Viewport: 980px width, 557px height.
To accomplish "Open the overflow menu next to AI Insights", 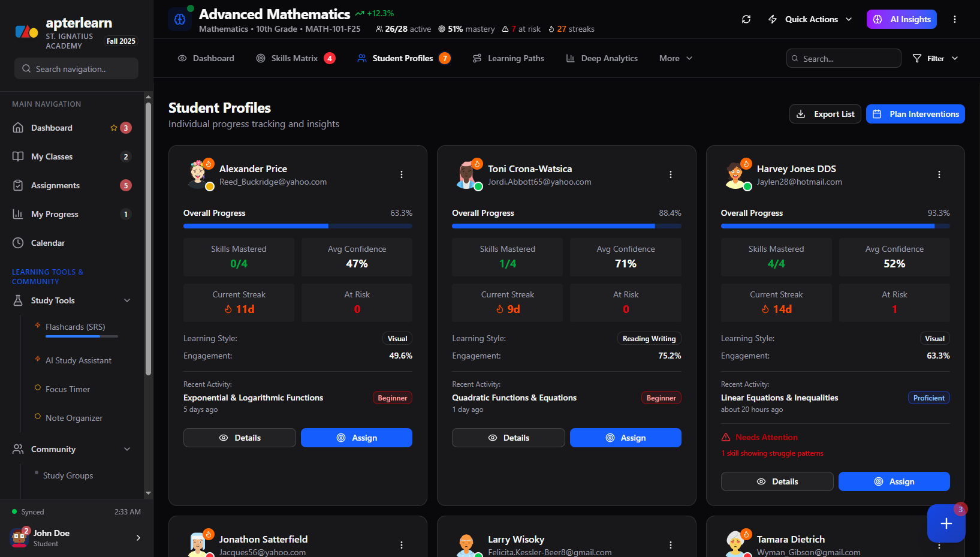I will [x=955, y=19].
